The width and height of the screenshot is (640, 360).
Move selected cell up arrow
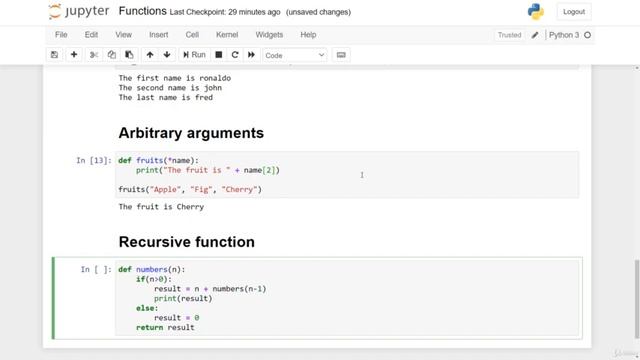[x=150, y=55]
